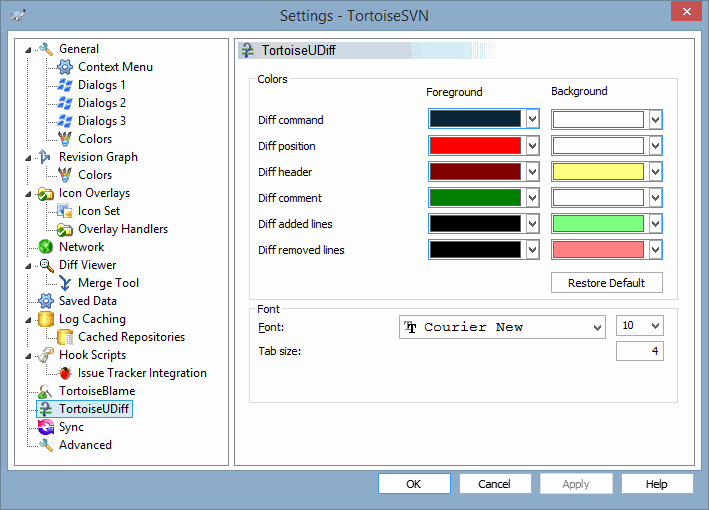Click the Icon Set icon
Screen dimensions: 709x510
pos(65,211)
